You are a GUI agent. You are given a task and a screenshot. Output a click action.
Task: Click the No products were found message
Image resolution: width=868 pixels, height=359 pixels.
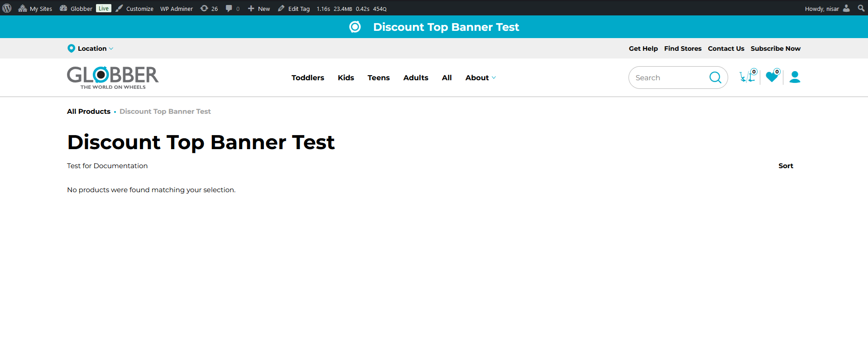(151, 190)
